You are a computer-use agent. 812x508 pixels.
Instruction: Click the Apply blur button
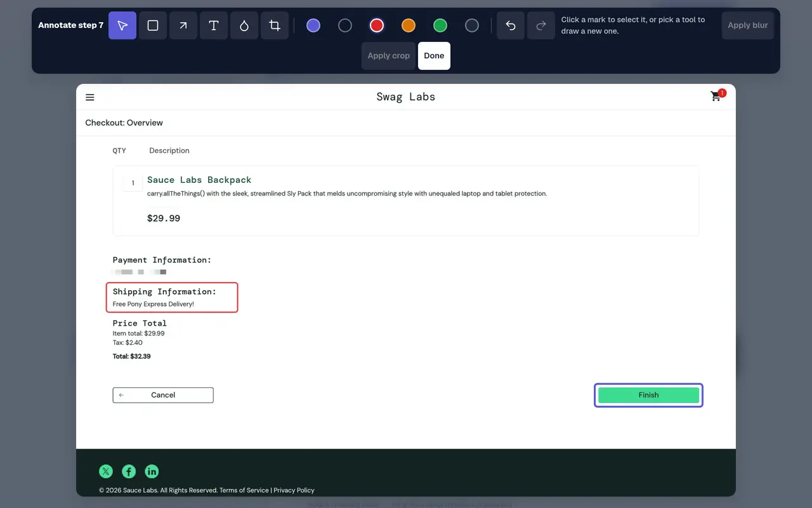pos(748,25)
